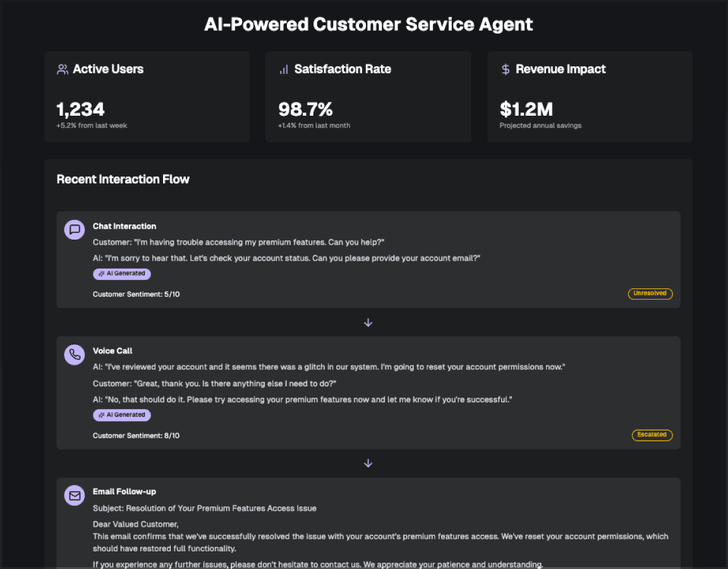Screen dimensions: 728x569
Task: Click the down arrow below Chat Interaction card
Action: tap(368, 322)
